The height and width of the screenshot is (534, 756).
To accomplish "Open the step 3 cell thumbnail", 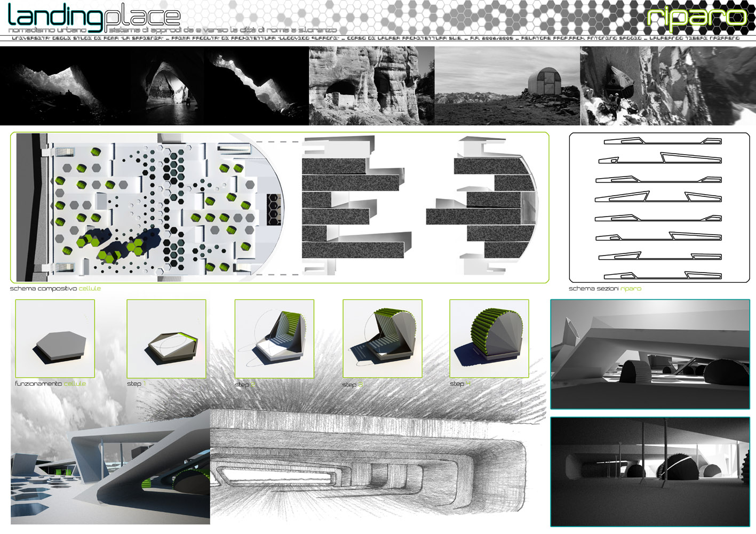I will (x=382, y=339).
